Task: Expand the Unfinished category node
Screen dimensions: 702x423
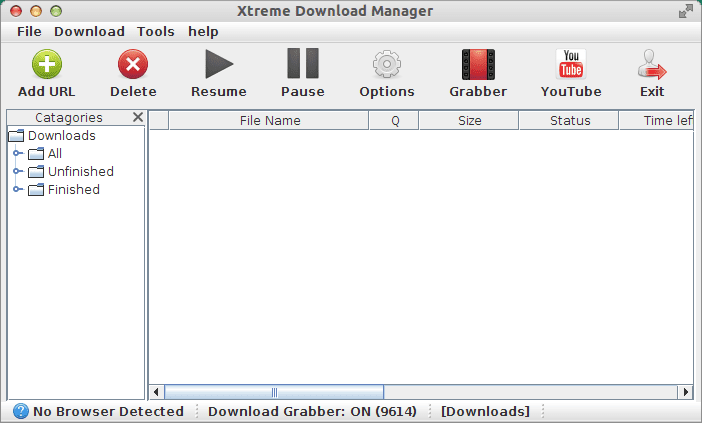Action: (x=17, y=171)
